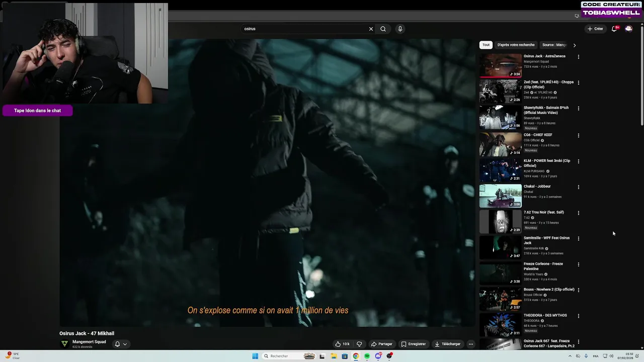Screen dimensions: 644x362
Task: Show more filter chips with right arrow
Action: tap(574, 45)
